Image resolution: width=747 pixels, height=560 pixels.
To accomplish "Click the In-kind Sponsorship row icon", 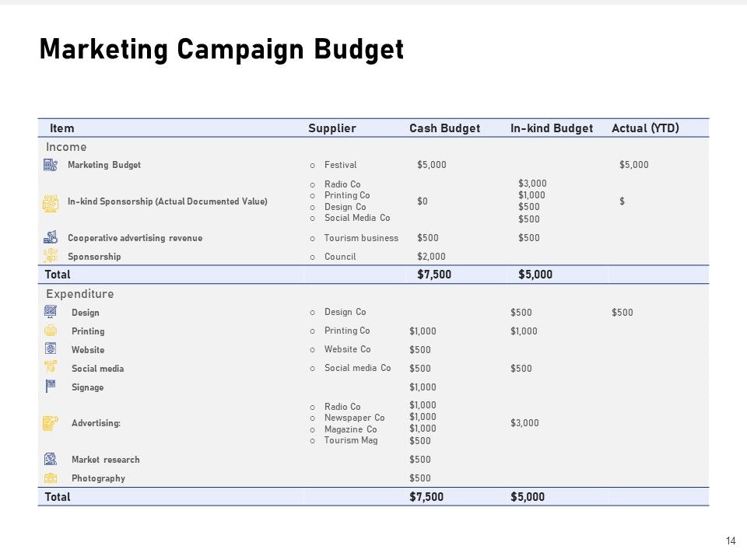I will coord(51,203).
